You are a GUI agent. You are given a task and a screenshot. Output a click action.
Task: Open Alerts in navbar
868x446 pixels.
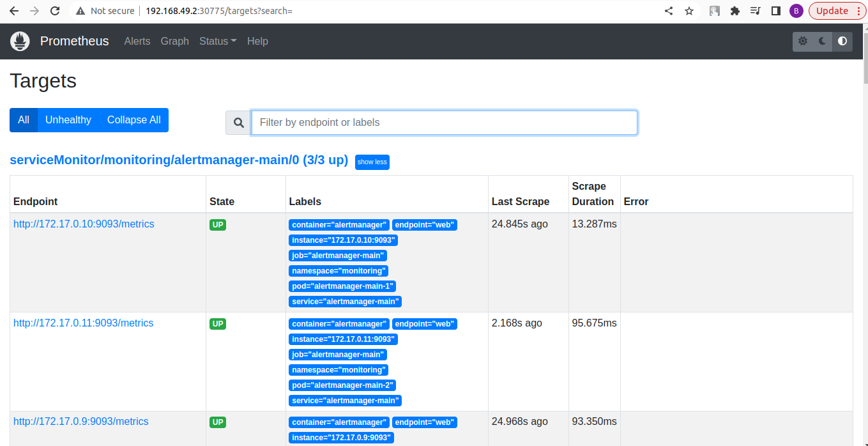[x=137, y=41]
